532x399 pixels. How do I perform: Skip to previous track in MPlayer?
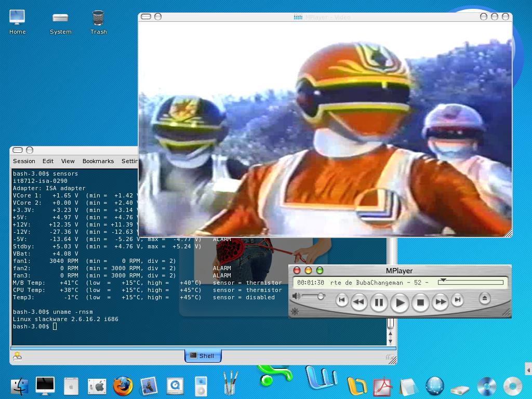342,300
